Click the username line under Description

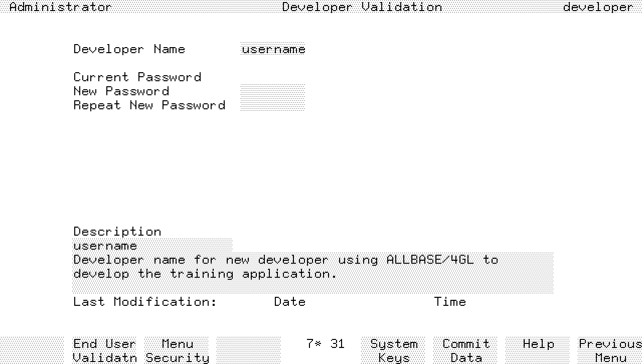point(152,246)
